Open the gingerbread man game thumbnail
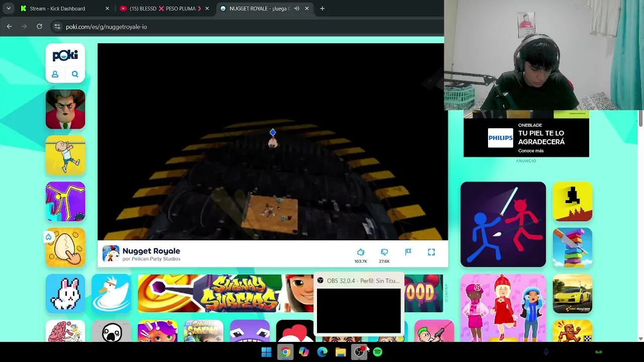Screen dimensions: 644x362 [573, 331]
